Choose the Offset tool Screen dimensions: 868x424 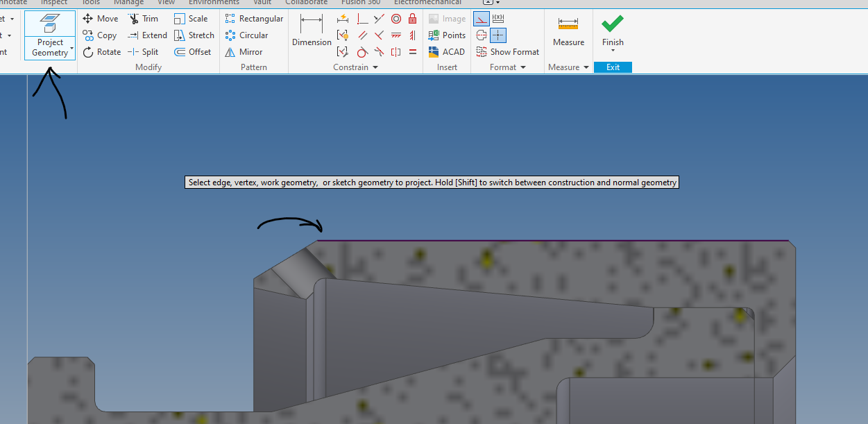coord(193,51)
